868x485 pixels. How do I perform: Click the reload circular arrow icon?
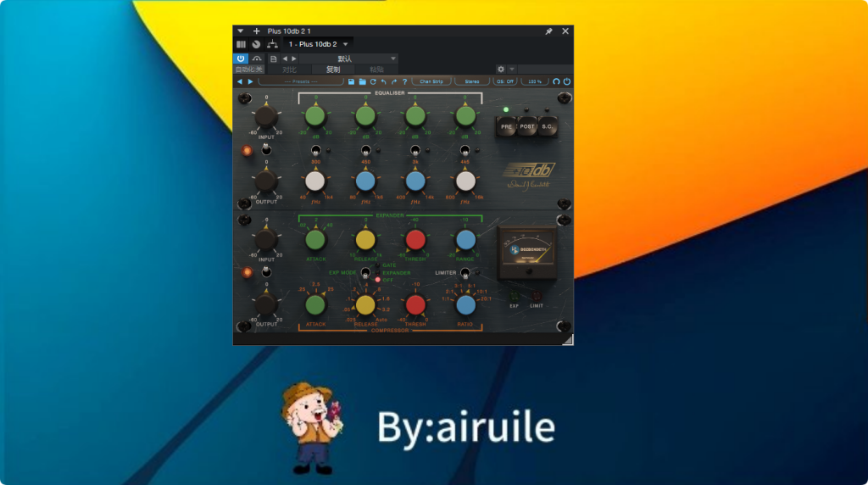coord(373,82)
